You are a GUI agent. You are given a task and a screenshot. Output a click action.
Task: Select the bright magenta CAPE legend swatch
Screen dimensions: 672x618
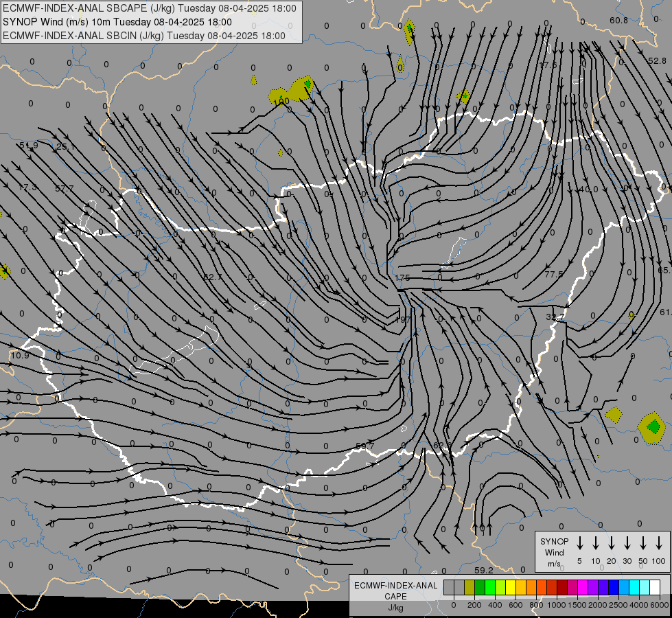[583, 587]
